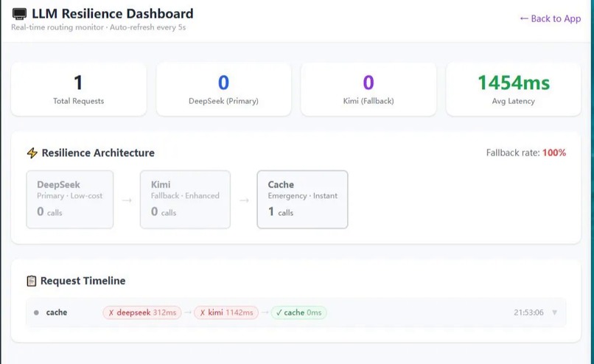Click the Auto-refresh every 5s subtitle

[x=147, y=27]
